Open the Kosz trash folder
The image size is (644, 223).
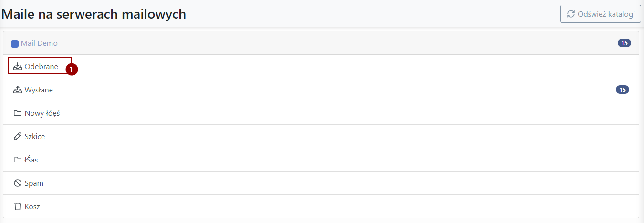coord(32,207)
